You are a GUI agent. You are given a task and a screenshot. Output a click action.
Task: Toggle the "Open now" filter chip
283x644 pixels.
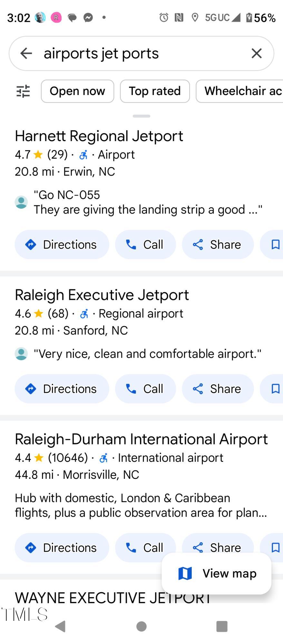click(x=77, y=91)
